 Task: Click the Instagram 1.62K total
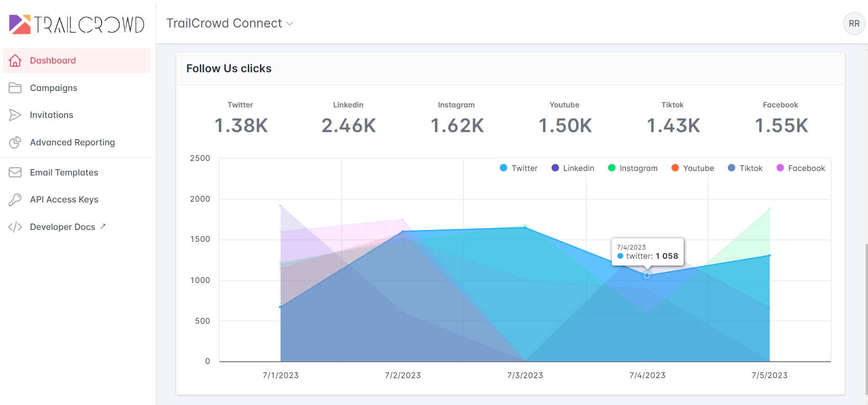coord(457,126)
